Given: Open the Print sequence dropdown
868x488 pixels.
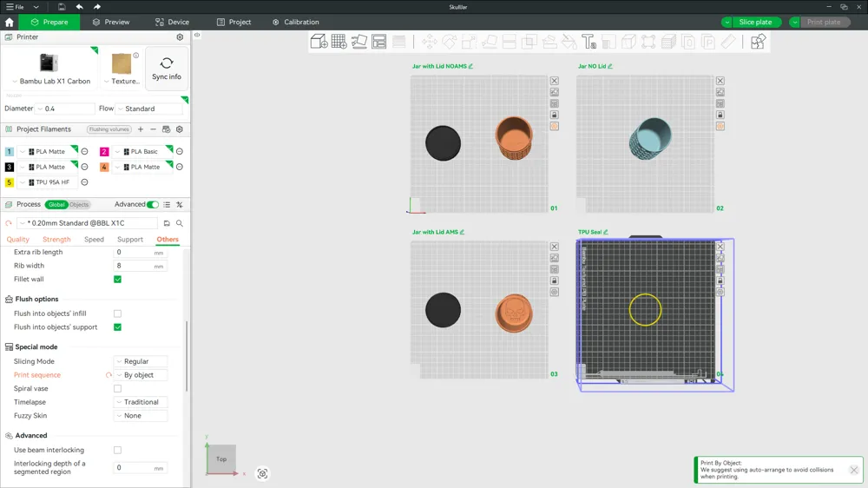Looking at the screenshot, I should [x=141, y=375].
